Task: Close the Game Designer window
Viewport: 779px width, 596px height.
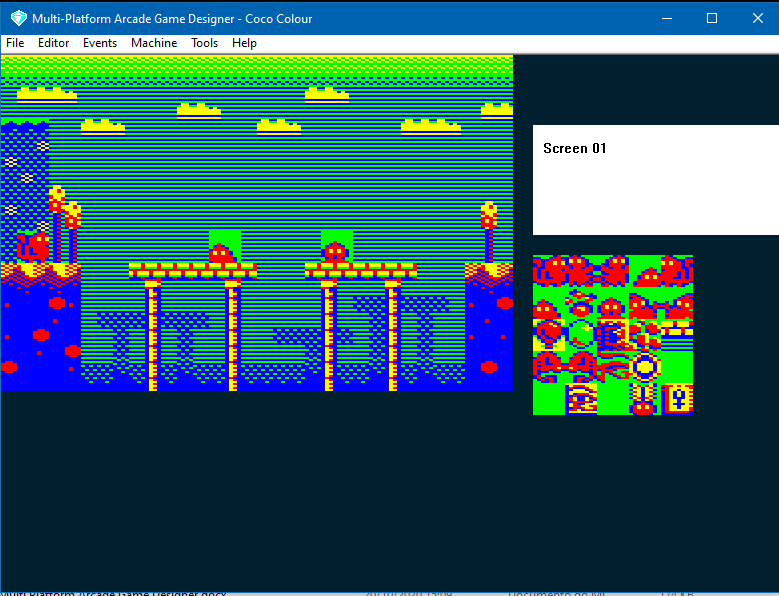Action: pyautogui.click(x=757, y=18)
